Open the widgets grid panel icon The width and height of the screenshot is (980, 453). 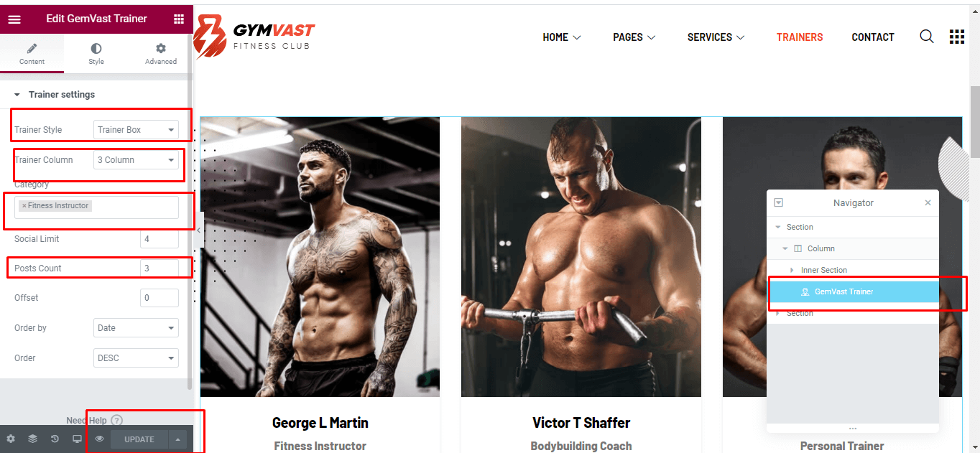pyautogui.click(x=179, y=19)
